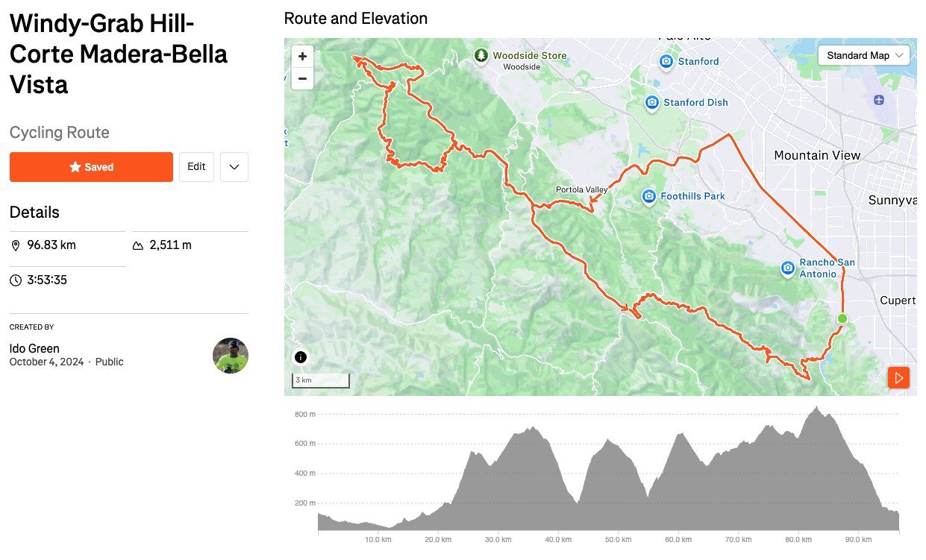Open the map info icon
The image size is (926, 560).
click(301, 357)
